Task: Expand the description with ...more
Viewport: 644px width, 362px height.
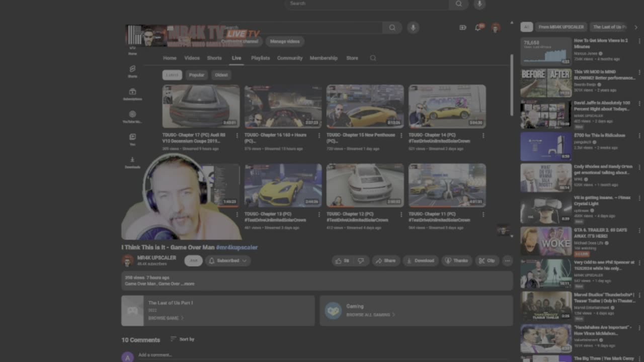Action: [x=189, y=284]
